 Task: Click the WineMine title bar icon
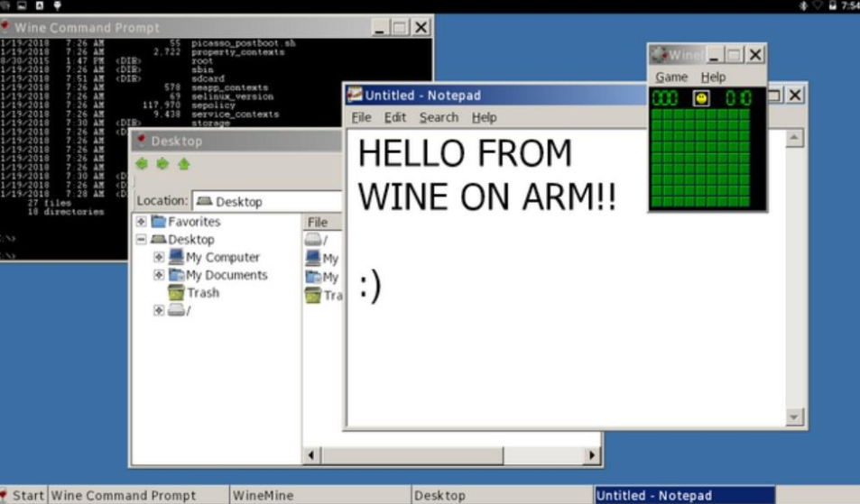(x=658, y=54)
